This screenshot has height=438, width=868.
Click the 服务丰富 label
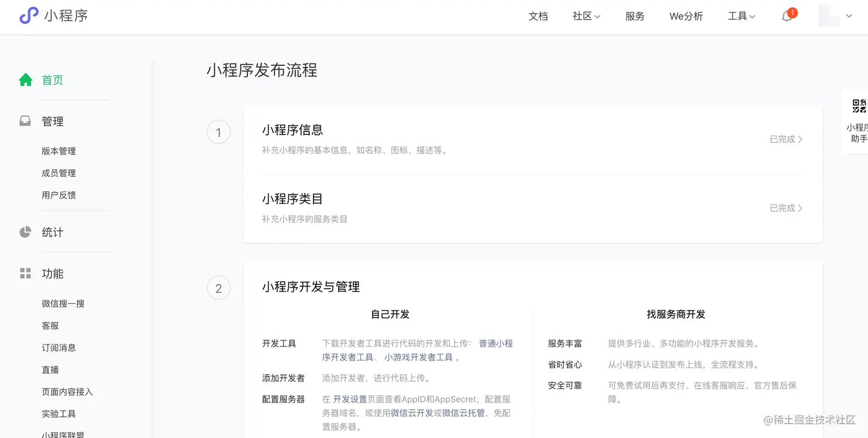[565, 343]
